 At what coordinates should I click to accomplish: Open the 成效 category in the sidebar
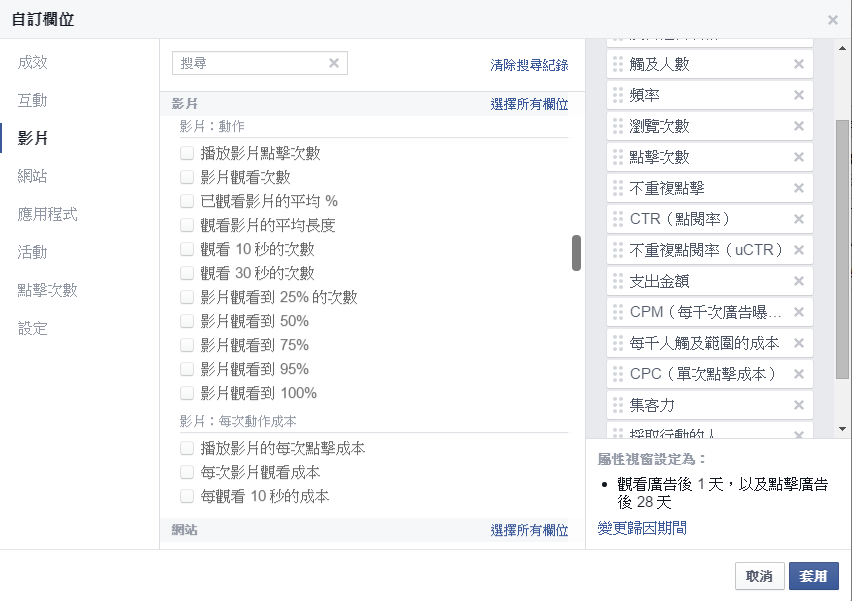tap(33, 62)
